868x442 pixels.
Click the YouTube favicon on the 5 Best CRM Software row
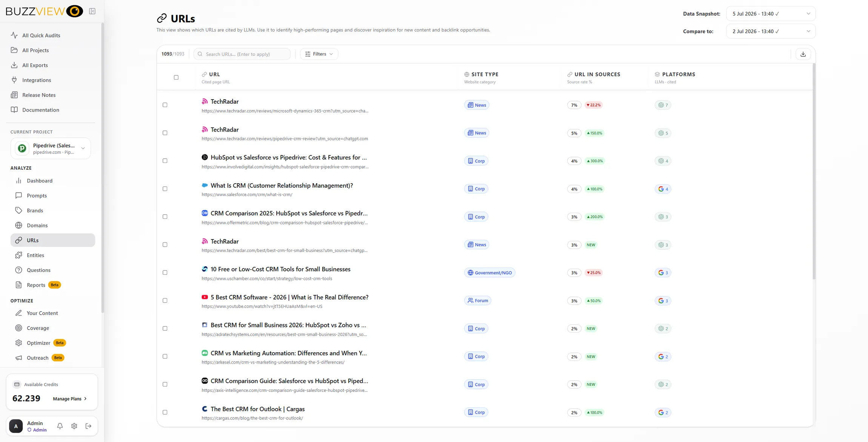(x=205, y=297)
